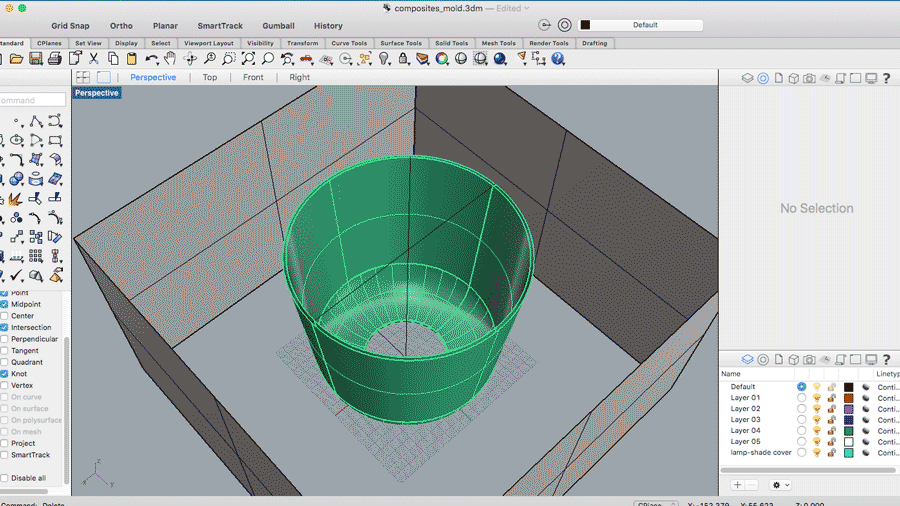Click the Undo arrow icon
This screenshot has width=900, height=506.
click(x=151, y=59)
